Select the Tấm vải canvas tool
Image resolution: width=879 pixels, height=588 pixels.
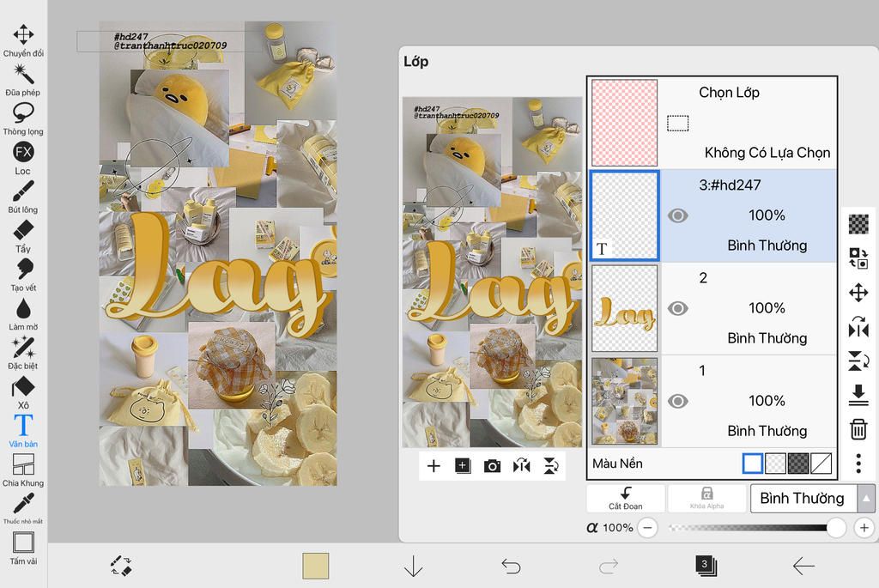(x=23, y=549)
